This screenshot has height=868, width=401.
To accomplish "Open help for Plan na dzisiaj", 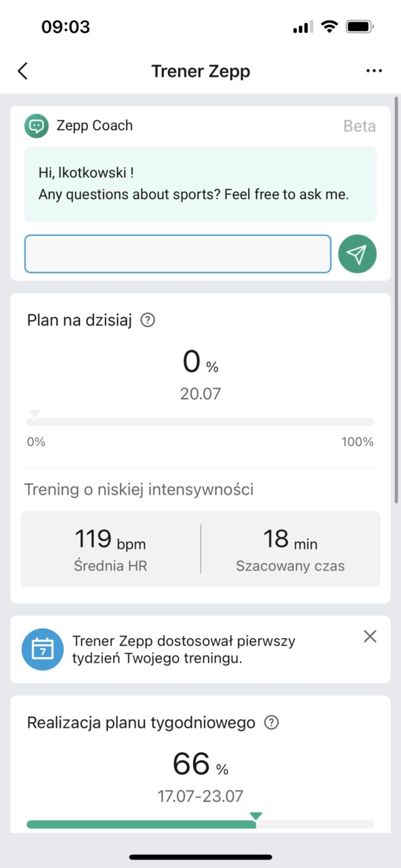I will [x=147, y=320].
